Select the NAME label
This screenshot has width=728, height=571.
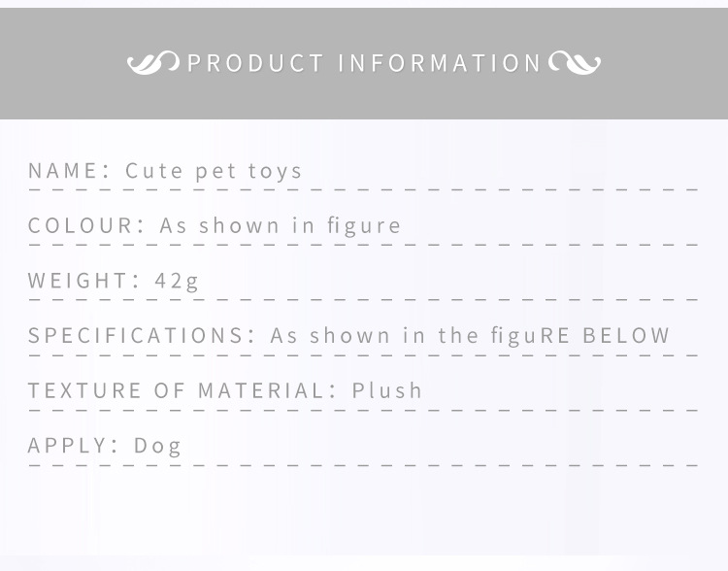(x=63, y=170)
